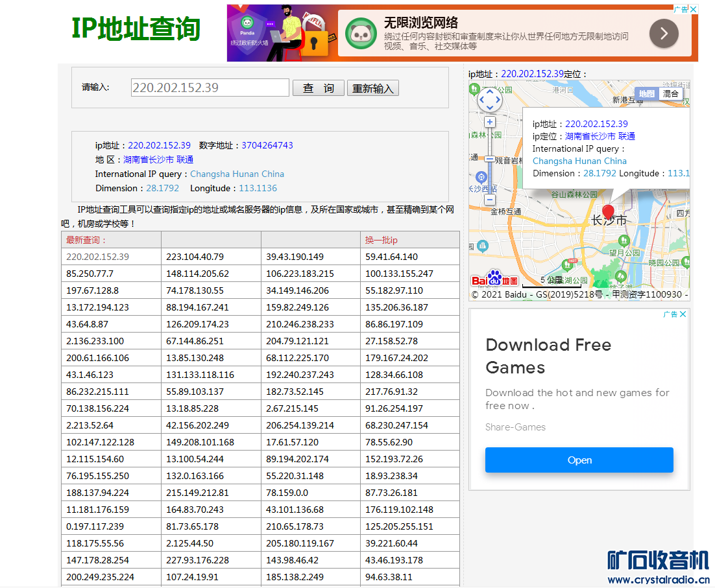Image resolution: width=715 pixels, height=588 pixels.
Task: Click the Longitude value 113.1136 in results
Action: click(258, 188)
